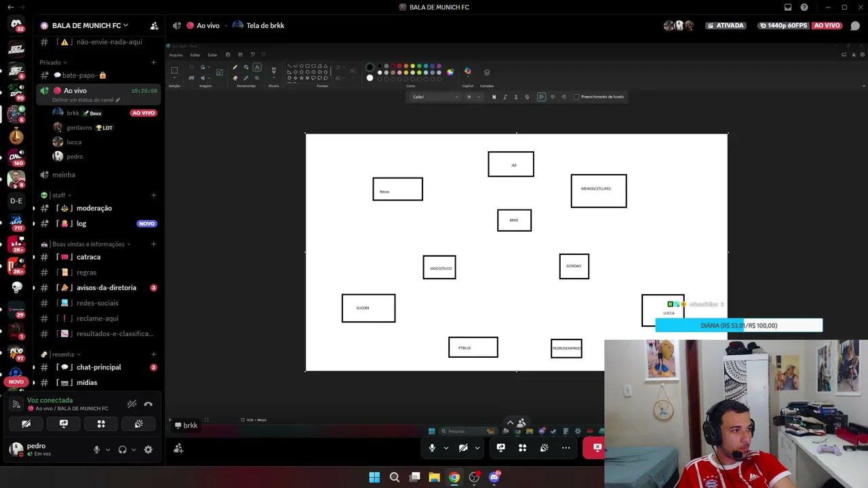The height and width of the screenshot is (488, 868).
Task: Open Exibir menu in streamed Paint
Action: [x=212, y=55]
